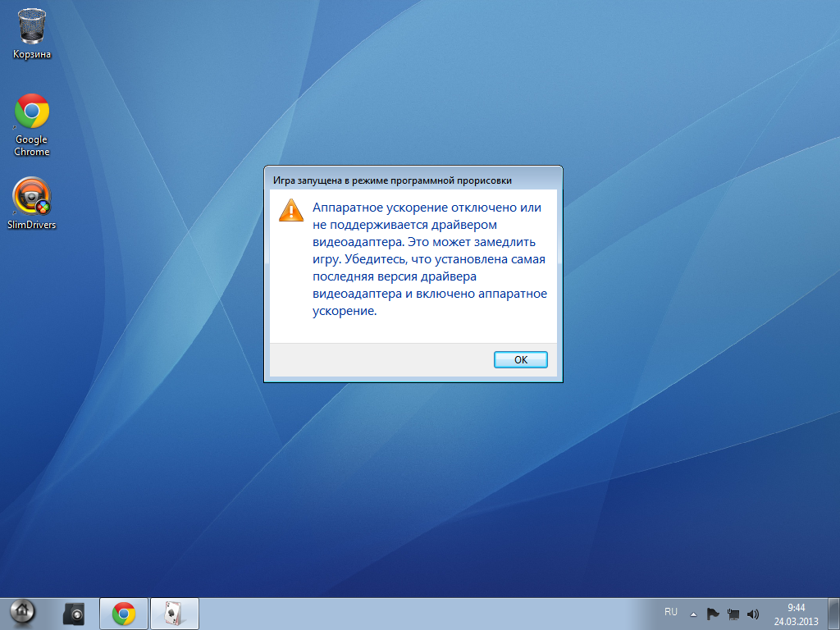
Task: Switch to the Solitaire cards taskbar item
Action: (x=175, y=614)
